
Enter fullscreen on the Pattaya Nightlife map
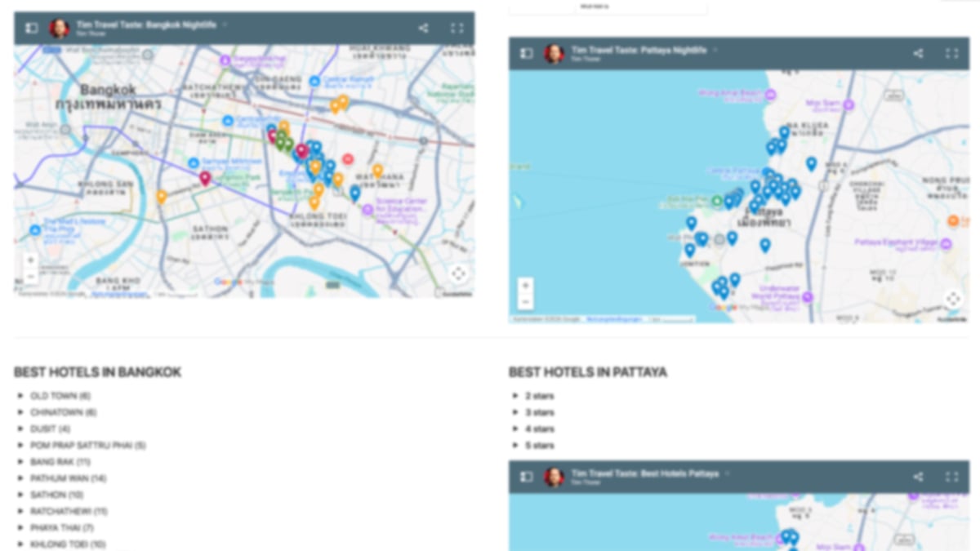pos(951,53)
